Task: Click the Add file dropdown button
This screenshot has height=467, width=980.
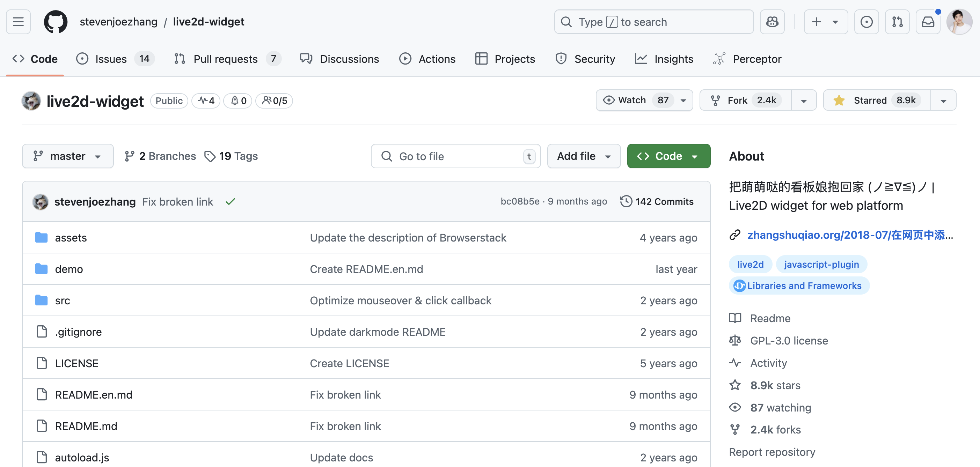Action: 583,156
